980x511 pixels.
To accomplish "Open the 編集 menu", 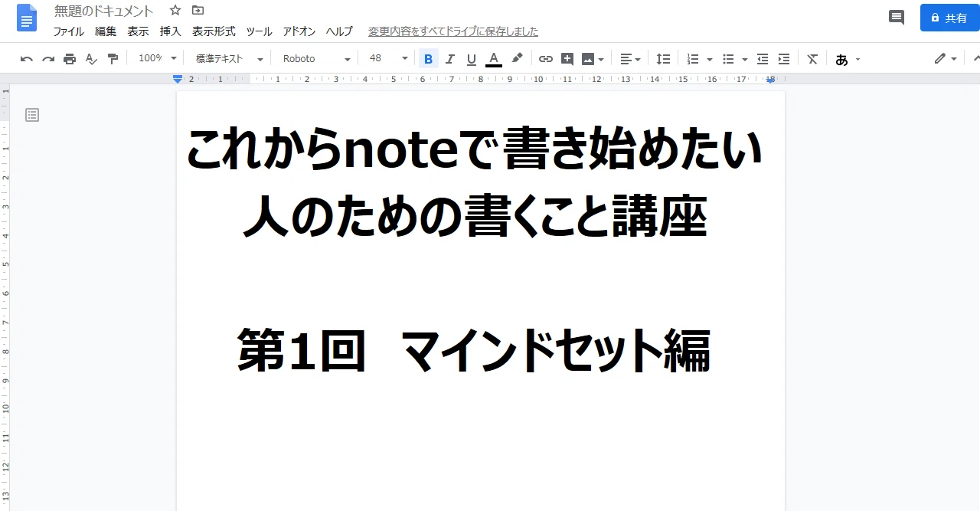I will click(x=106, y=31).
